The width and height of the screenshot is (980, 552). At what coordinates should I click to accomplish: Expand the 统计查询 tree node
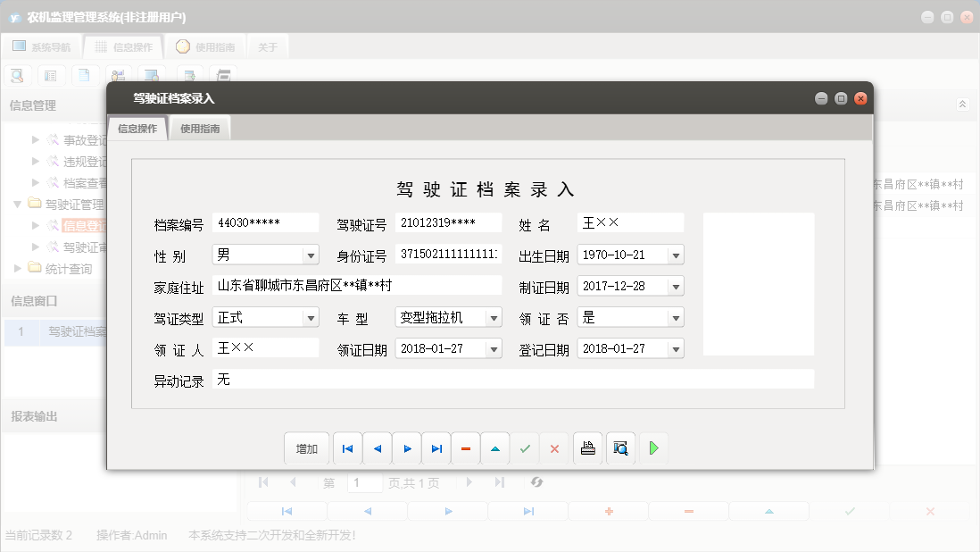pyautogui.click(x=16, y=267)
